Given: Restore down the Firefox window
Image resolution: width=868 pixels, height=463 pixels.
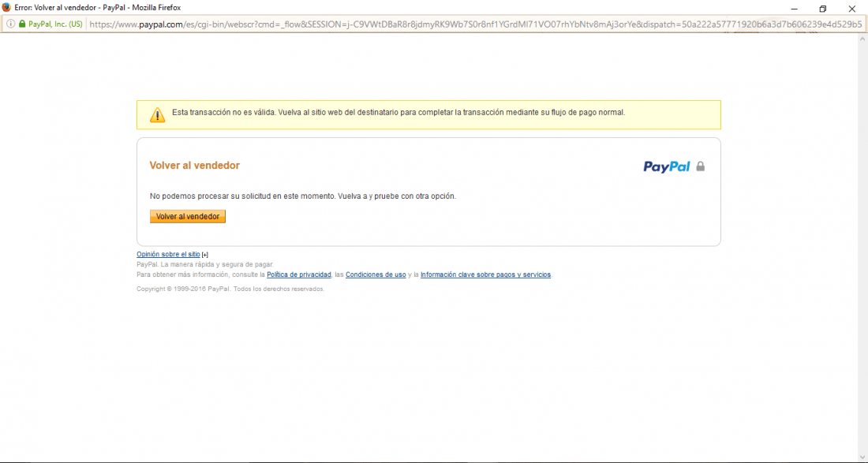Looking at the screenshot, I should click(823, 9).
